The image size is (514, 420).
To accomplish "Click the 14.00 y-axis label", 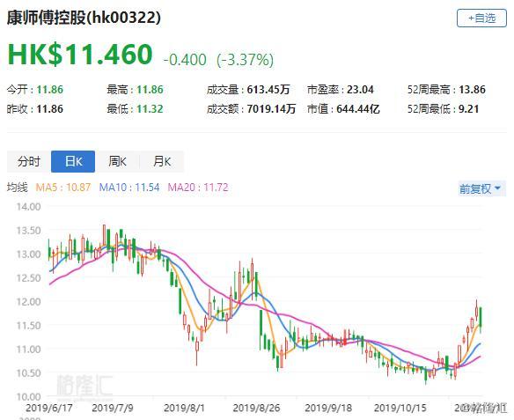I will pyautogui.click(x=28, y=207).
